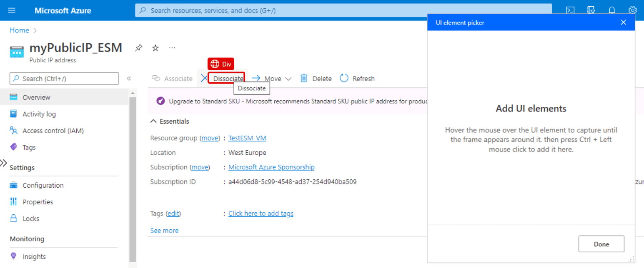The image size is (644, 268).
Task: Click the Dissociate X icon
Action: point(204,78)
